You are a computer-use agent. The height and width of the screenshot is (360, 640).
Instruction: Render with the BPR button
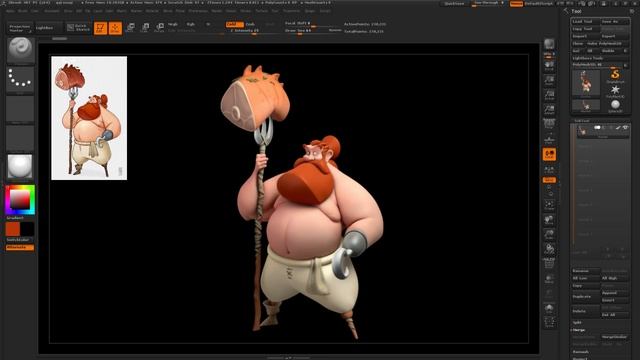coord(549,44)
